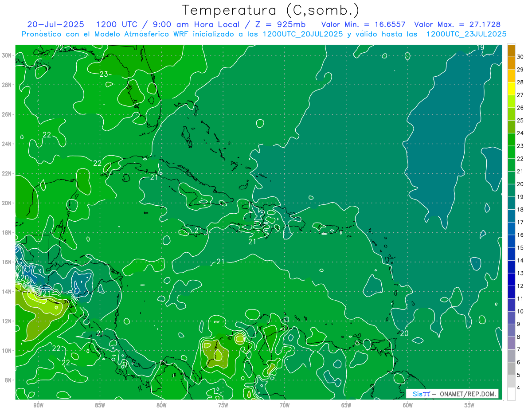The image size is (532, 411).
Task: Click the '14N' latitude axis label
Action: coord(7,292)
